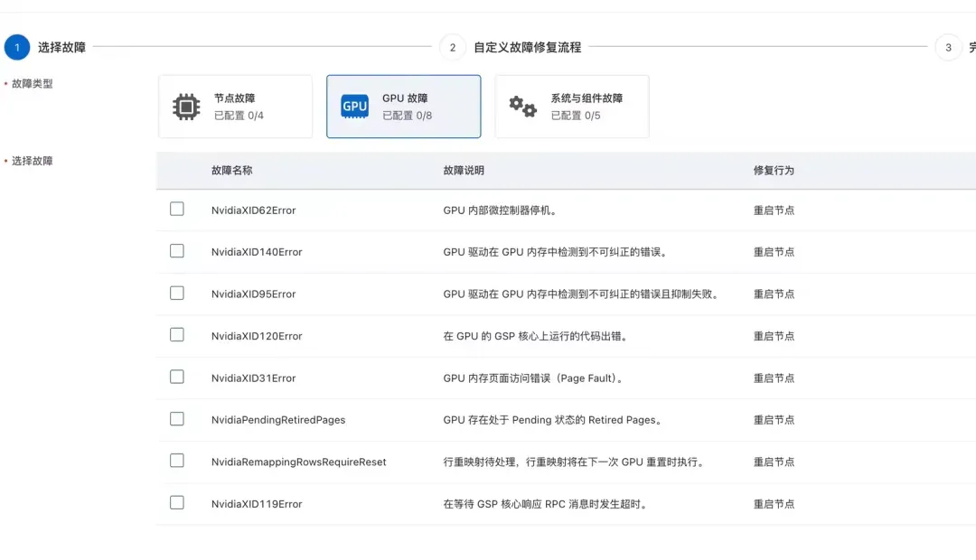Click 重启节点 in the NvidiaXID62Error row
This screenshot has height=560, width=976.
[x=774, y=210]
